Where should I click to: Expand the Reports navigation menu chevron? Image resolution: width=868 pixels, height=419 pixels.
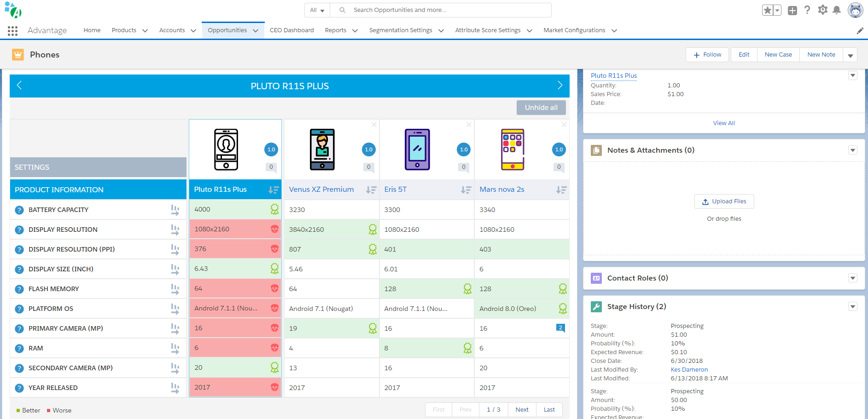(x=355, y=31)
